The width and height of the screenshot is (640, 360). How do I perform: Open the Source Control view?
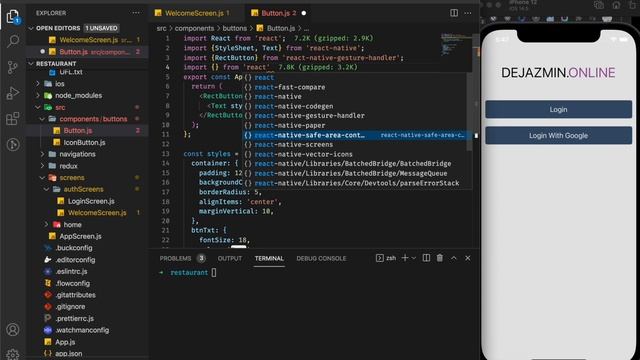[13, 67]
